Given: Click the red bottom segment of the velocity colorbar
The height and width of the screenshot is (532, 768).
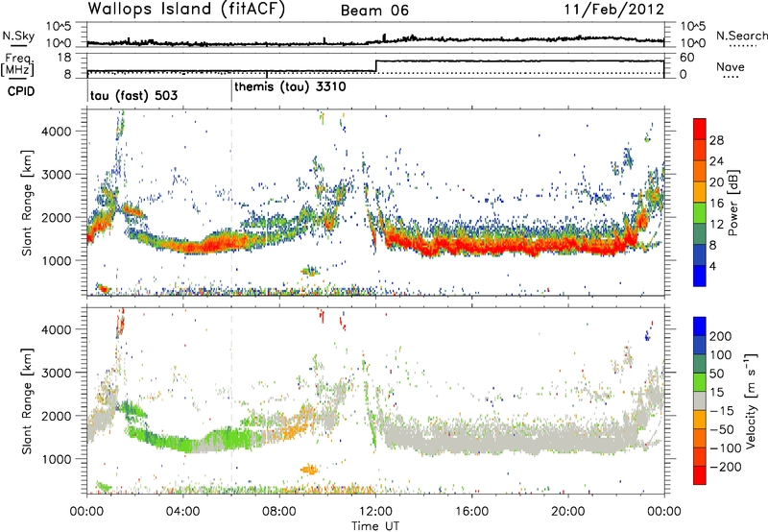Looking at the screenshot, I should pos(700,475).
